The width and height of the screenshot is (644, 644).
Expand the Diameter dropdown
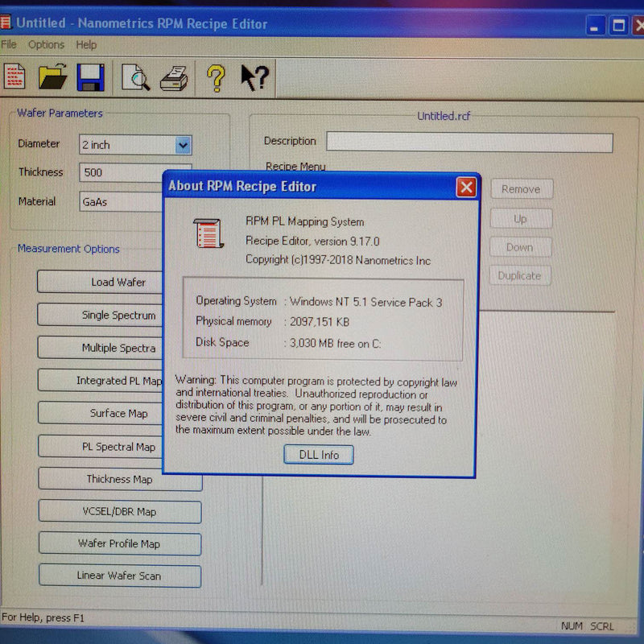pos(183,145)
